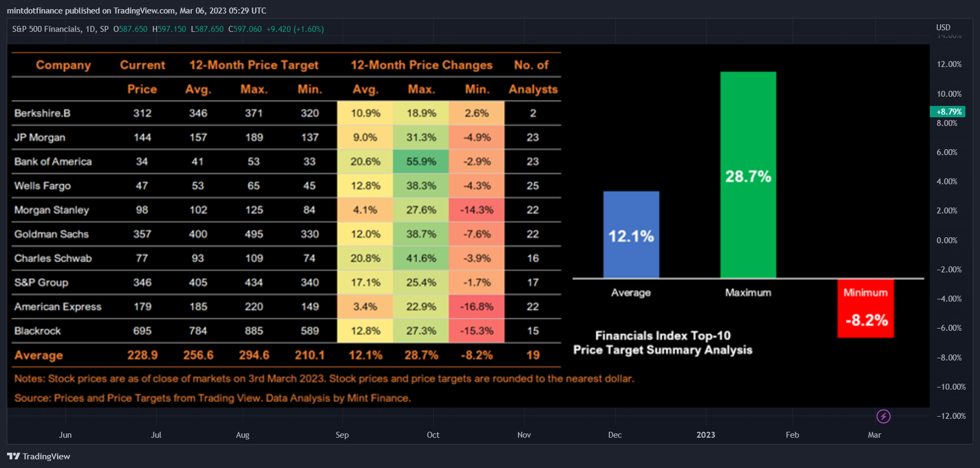
Task: Click the Charles Schwab row name
Action: point(53,258)
